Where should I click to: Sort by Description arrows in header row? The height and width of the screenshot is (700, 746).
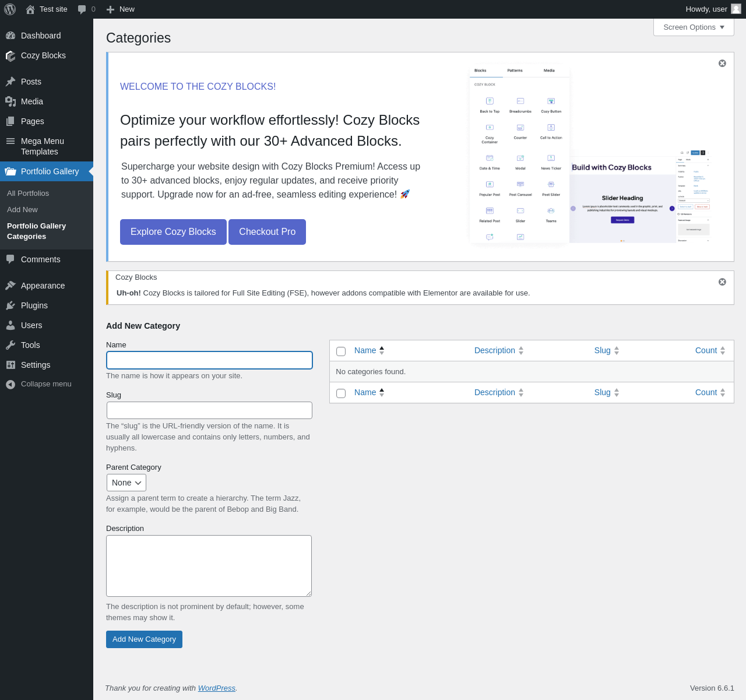pyautogui.click(x=521, y=351)
